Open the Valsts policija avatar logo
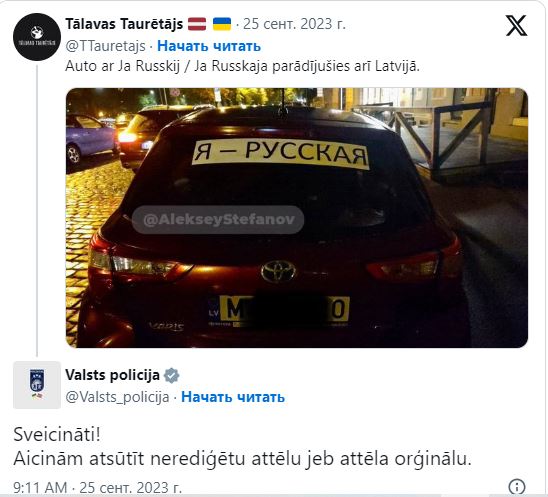 point(37,385)
